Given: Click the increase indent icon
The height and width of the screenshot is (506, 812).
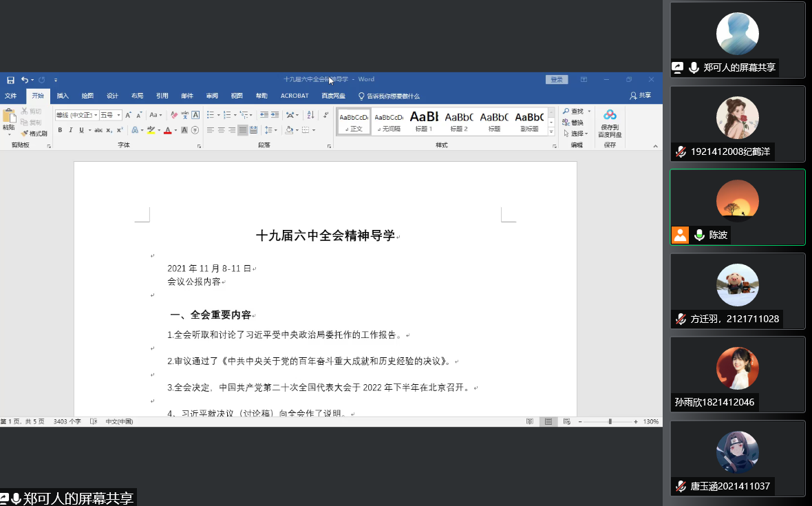Looking at the screenshot, I should tap(274, 115).
